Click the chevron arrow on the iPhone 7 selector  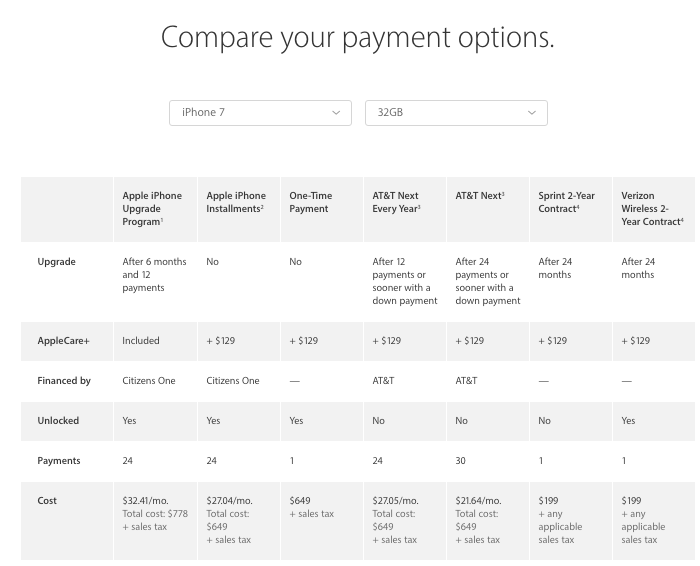336,113
